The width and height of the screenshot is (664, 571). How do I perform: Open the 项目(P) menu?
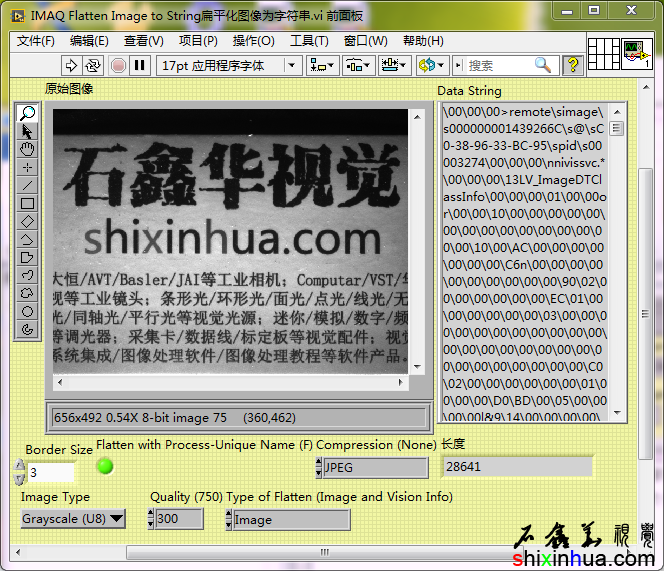[198, 41]
